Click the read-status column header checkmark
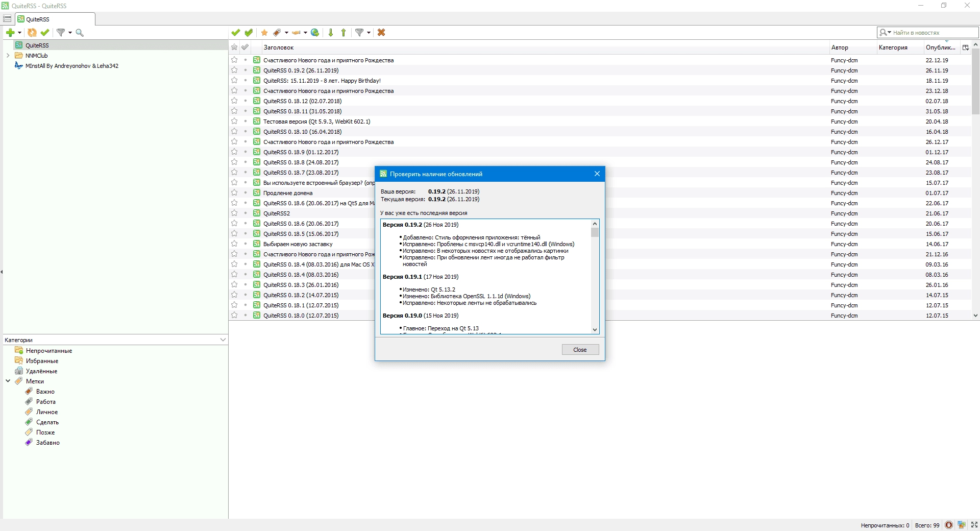The width and height of the screenshot is (980, 531). [x=246, y=47]
